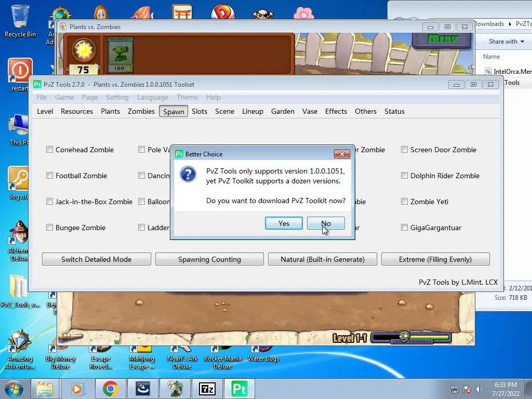
Task: Click the volume speaker tray icon
Action: [480, 389]
